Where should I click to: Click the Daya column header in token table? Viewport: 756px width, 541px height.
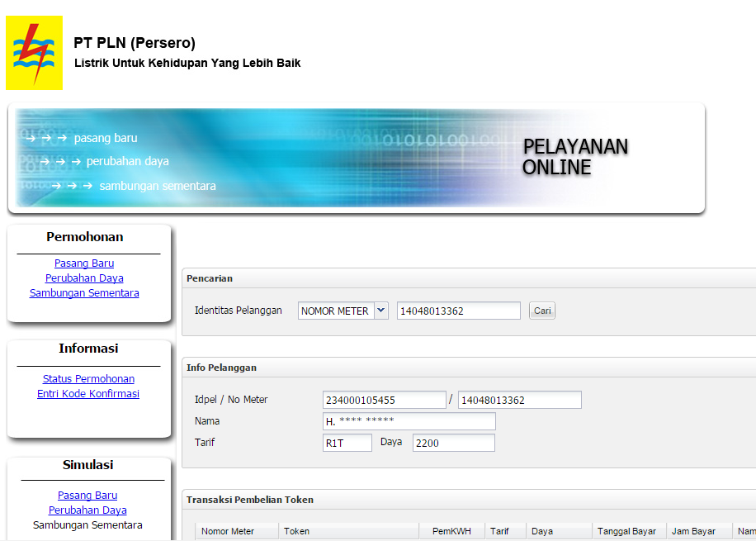click(560, 531)
